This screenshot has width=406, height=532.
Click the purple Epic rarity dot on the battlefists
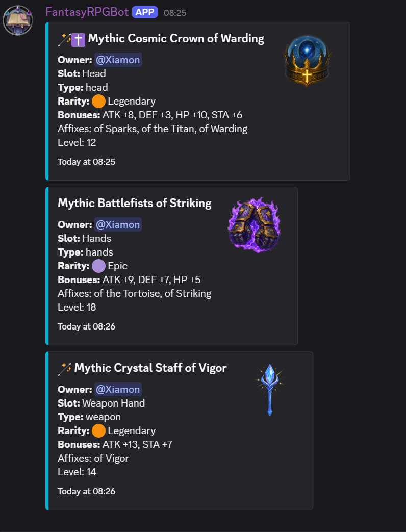98,266
